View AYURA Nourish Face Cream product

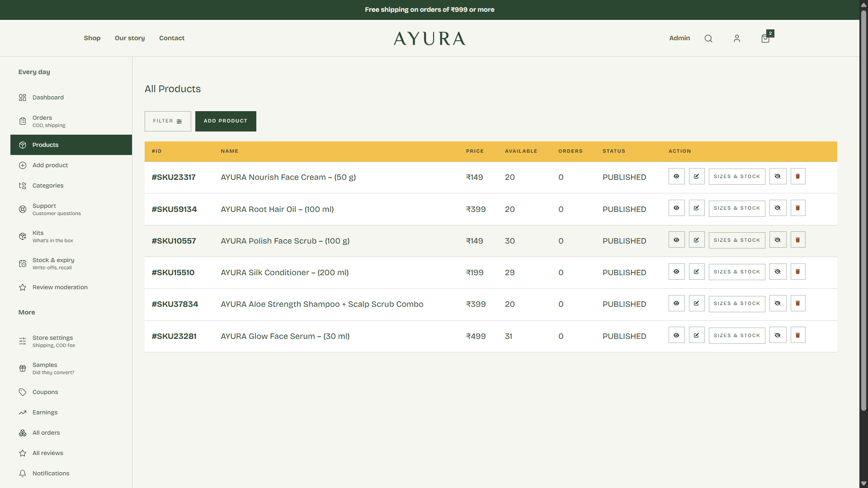[x=676, y=177]
